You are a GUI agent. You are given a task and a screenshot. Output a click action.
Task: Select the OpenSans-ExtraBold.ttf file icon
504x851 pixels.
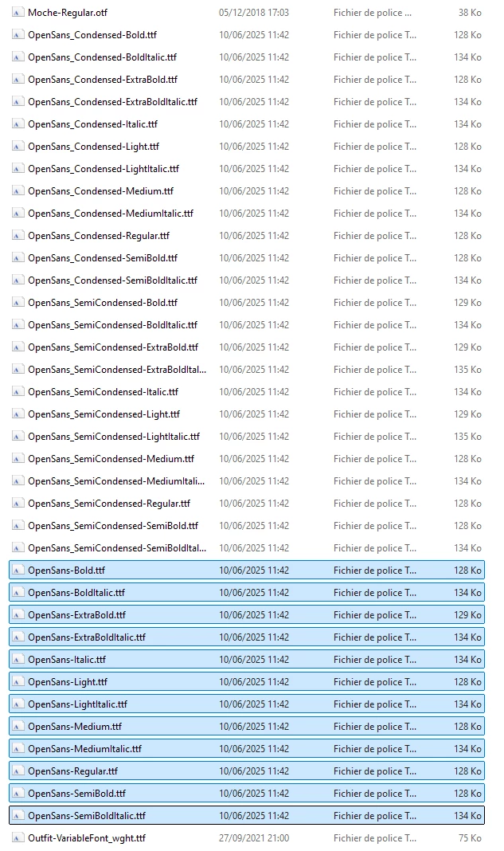18,614
